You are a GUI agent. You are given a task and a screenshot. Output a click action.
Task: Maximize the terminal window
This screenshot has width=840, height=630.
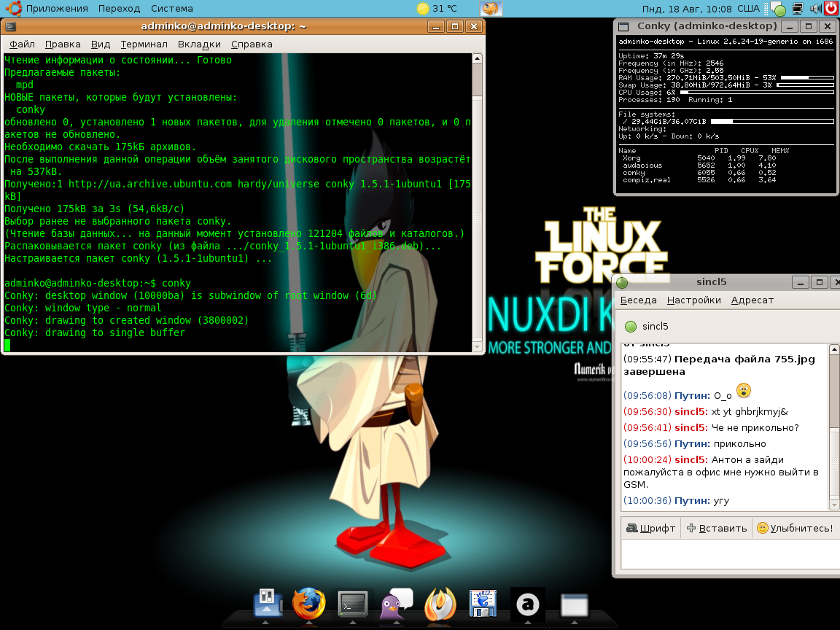pyautogui.click(x=455, y=26)
